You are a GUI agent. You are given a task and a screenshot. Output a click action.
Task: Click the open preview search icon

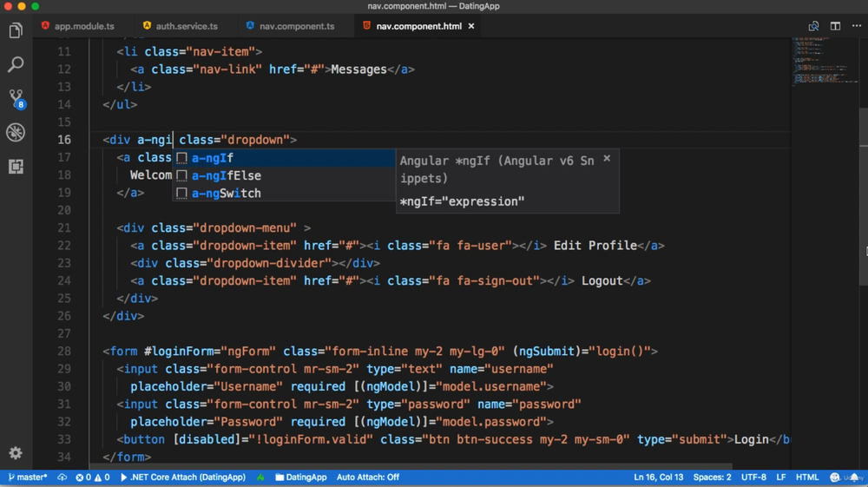813,26
